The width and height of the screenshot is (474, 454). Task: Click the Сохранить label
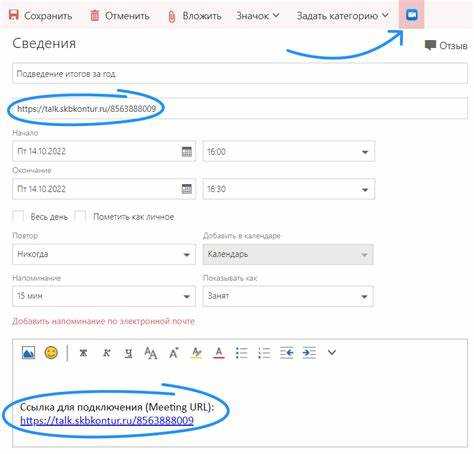tap(48, 16)
